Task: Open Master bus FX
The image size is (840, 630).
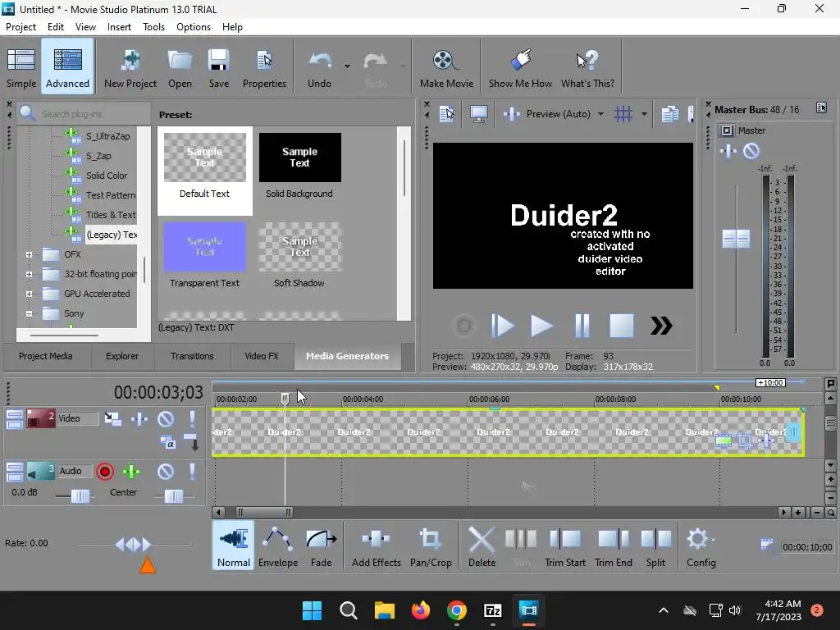Action: pos(728,151)
